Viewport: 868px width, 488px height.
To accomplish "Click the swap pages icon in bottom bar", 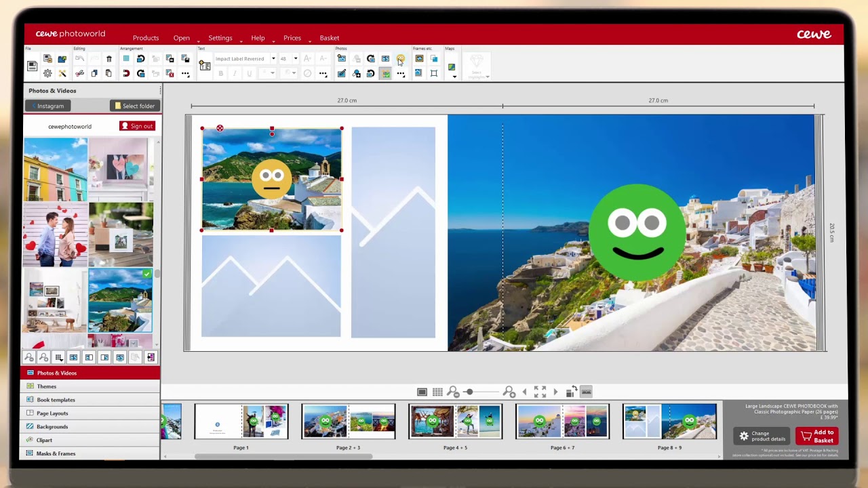I will point(571,391).
